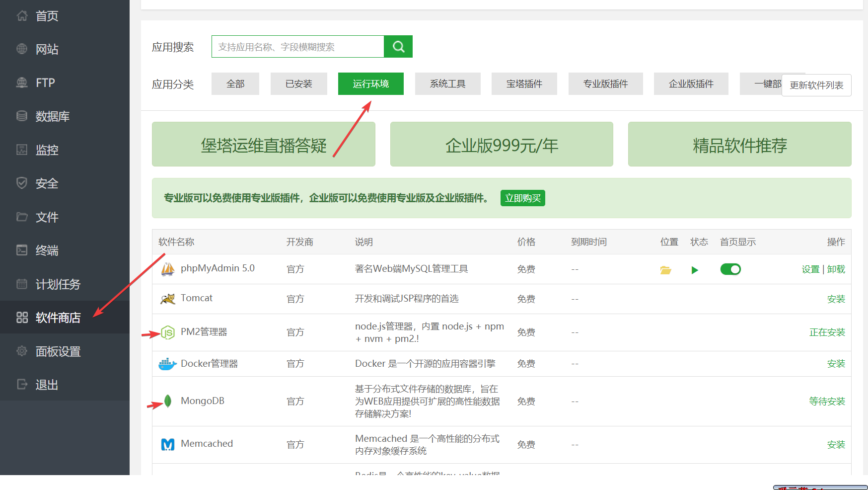The width and height of the screenshot is (868, 490).
Task: Select the 系统工具 category tab
Action: tap(448, 83)
